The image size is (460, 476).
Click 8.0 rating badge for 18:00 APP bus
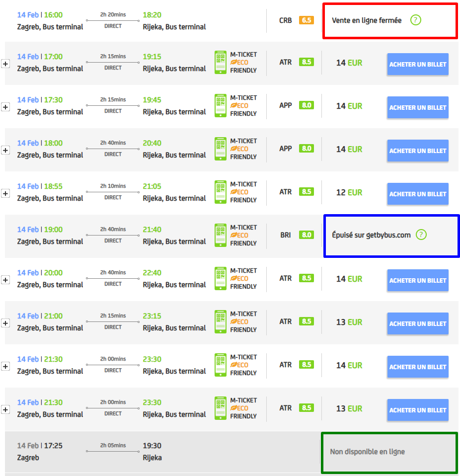(x=306, y=149)
